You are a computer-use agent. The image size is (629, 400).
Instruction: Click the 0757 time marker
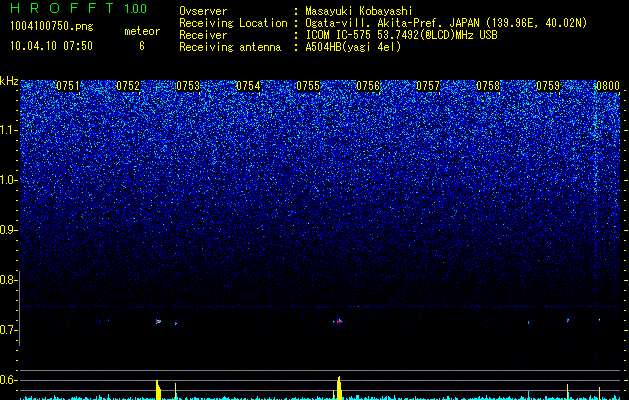pyautogui.click(x=428, y=86)
